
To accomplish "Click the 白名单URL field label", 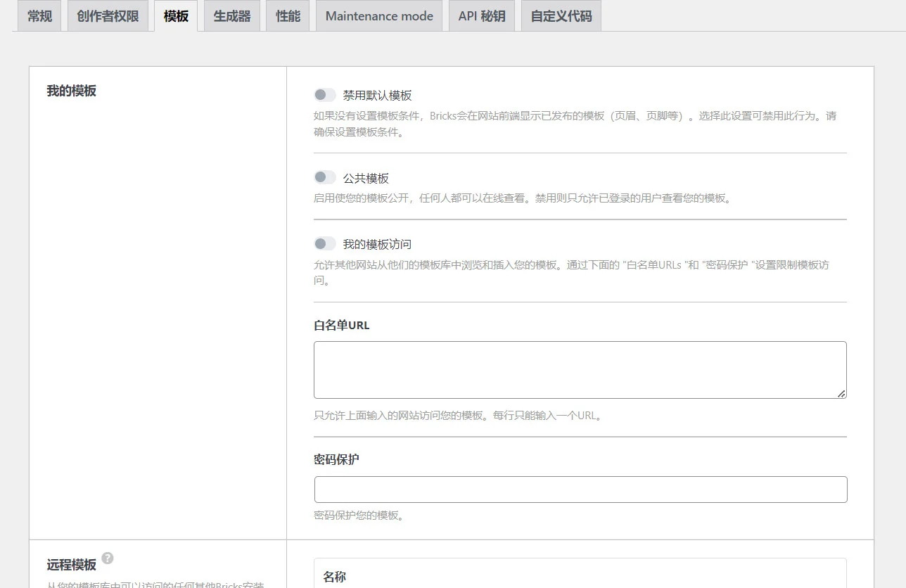I will (341, 325).
